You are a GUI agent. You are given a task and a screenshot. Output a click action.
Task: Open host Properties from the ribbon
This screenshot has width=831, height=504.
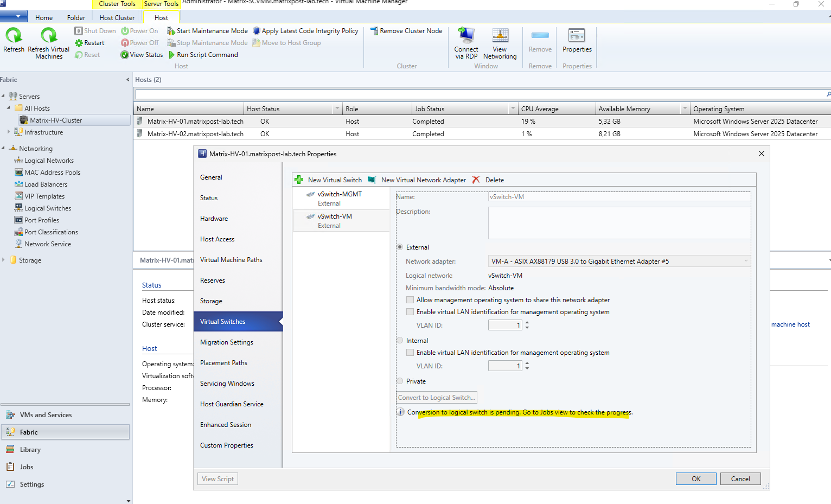click(577, 40)
